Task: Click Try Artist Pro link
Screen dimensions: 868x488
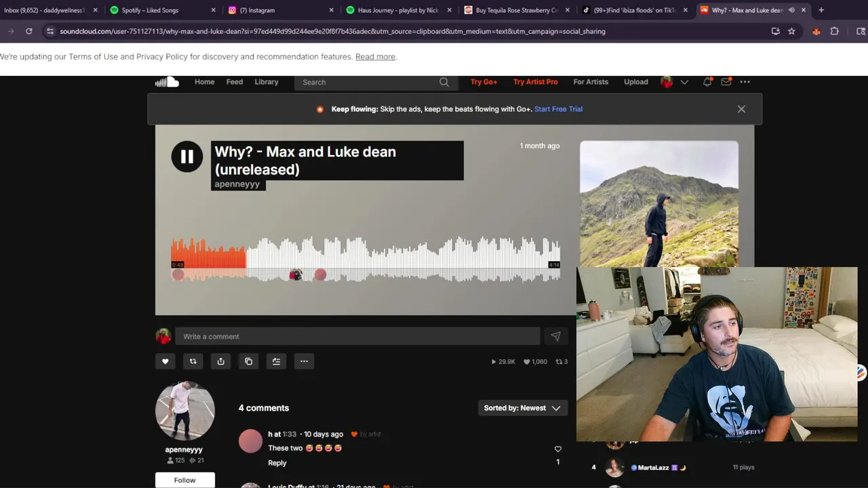Action: [535, 82]
